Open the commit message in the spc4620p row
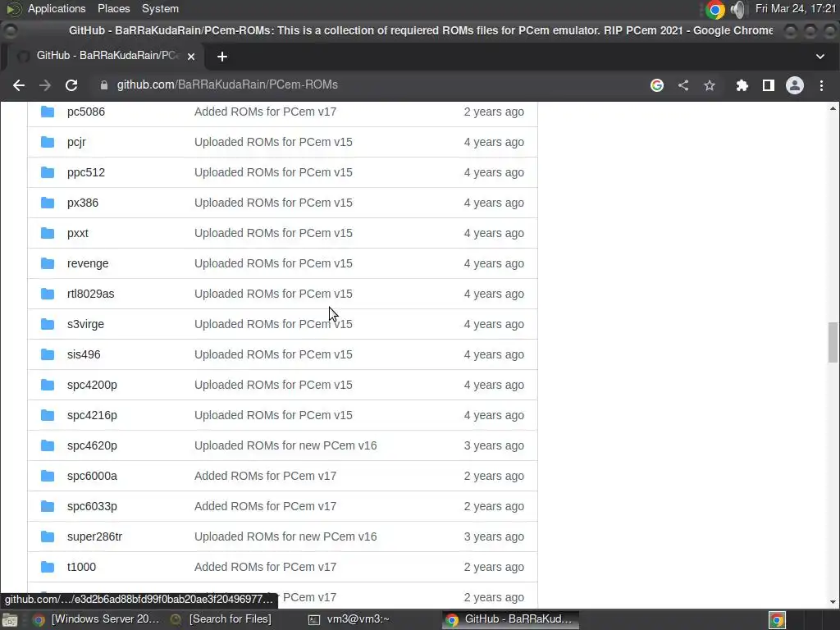The height and width of the screenshot is (630, 840). point(285,445)
